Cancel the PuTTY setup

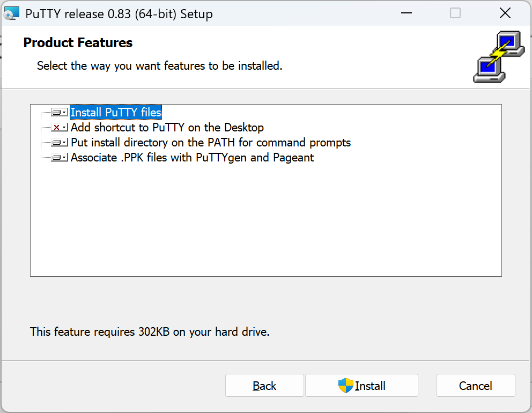click(475, 386)
